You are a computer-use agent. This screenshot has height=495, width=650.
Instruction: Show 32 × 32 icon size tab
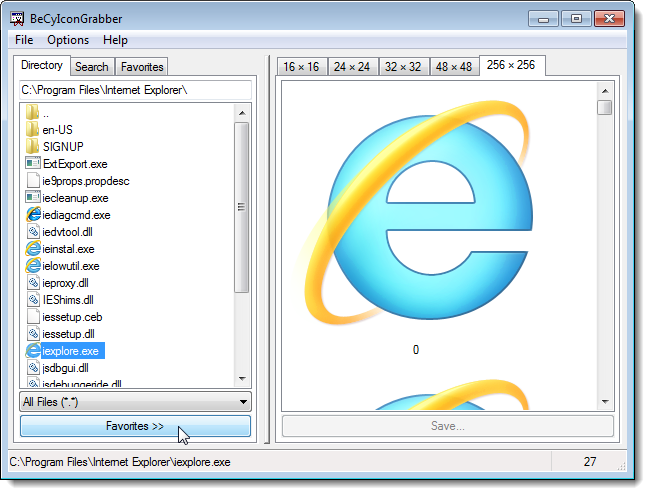pyautogui.click(x=403, y=67)
